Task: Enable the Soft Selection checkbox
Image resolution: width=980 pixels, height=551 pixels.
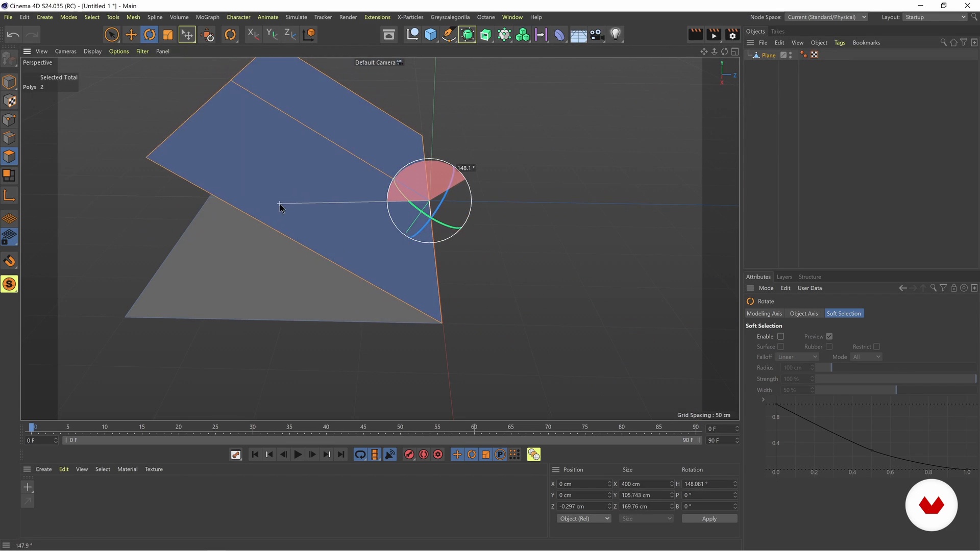Action: pos(780,336)
